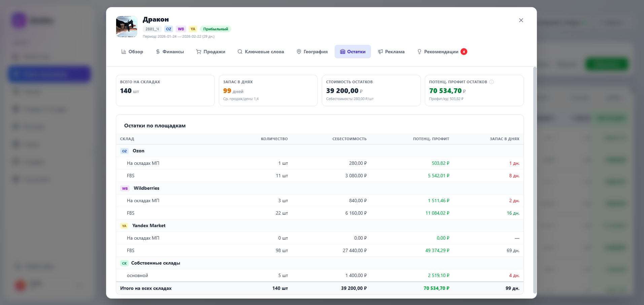Click the Дракон product thumbnail
The image size is (644, 305).
click(x=127, y=26)
